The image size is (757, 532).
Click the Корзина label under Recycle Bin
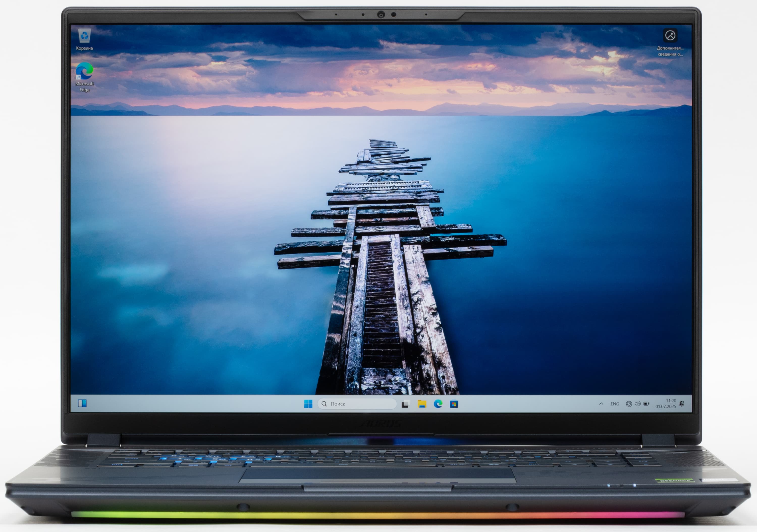tap(84, 48)
